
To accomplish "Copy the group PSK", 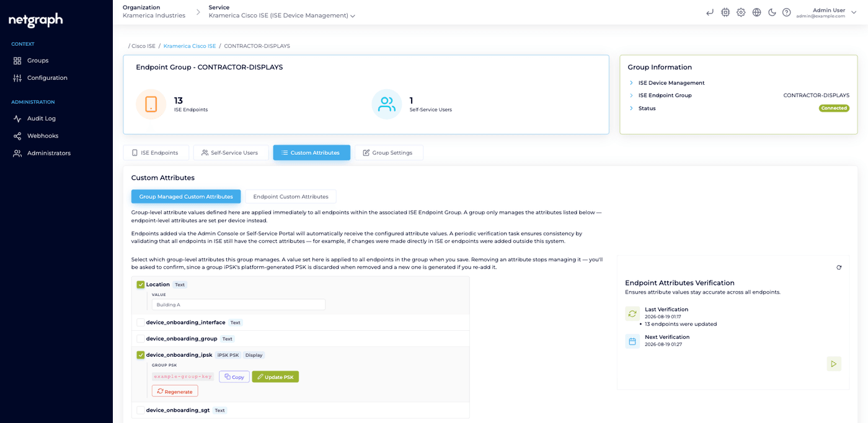I will 234,377.
